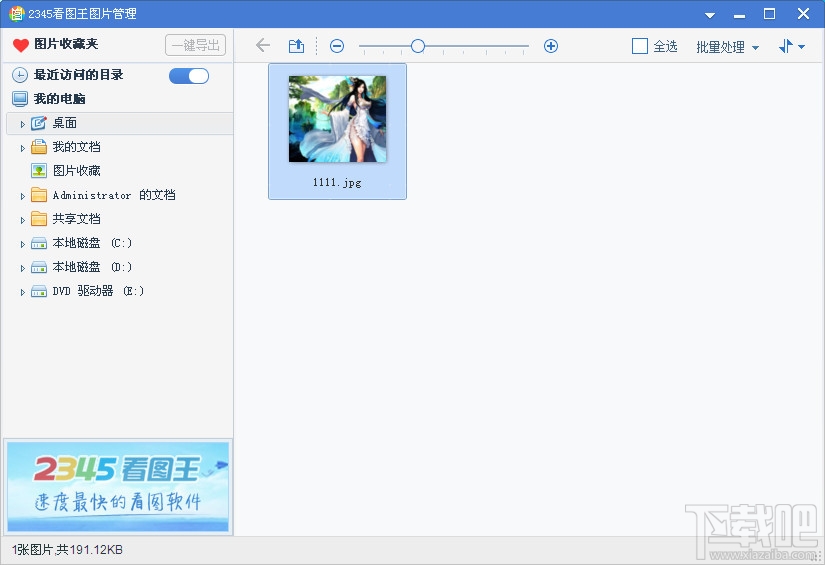Select 最近访问的目录 label

[x=78, y=75]
